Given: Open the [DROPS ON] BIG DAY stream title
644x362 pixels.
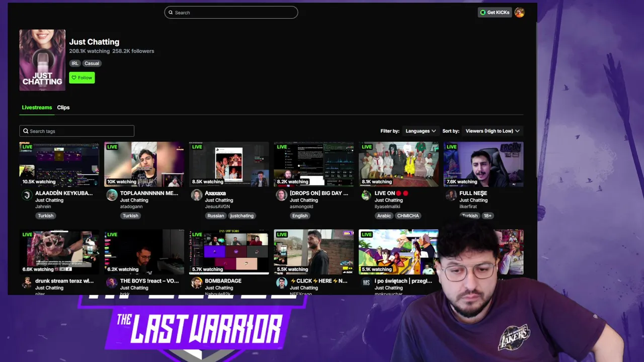Looking at the screenshot, I should 319,193.
